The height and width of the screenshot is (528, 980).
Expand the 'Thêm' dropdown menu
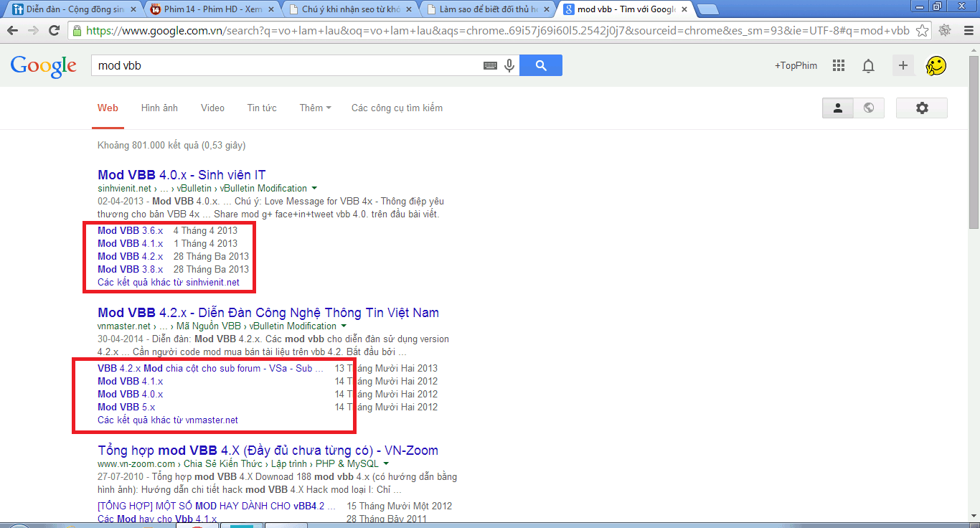(315, 108)
